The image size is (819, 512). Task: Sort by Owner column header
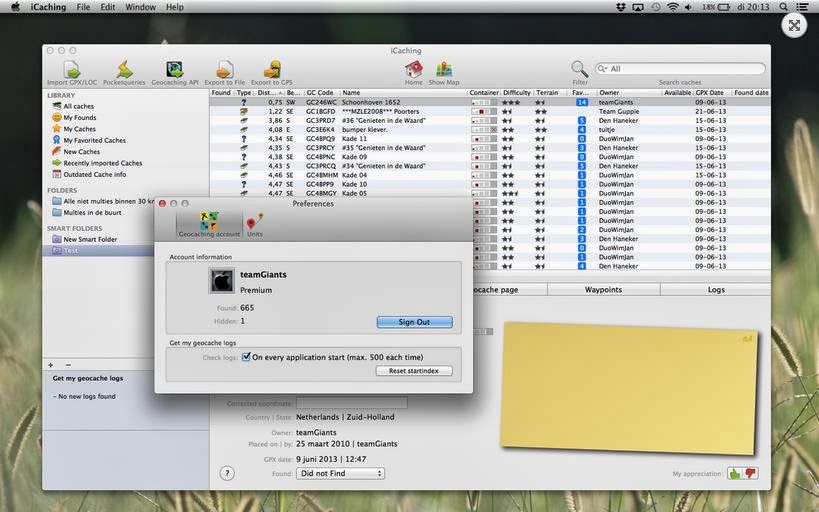click(629, 92)
